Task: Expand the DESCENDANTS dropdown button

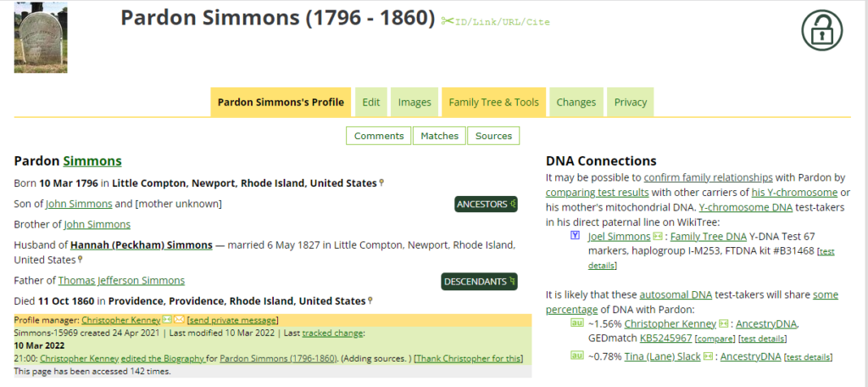Action: coord(480,282)
